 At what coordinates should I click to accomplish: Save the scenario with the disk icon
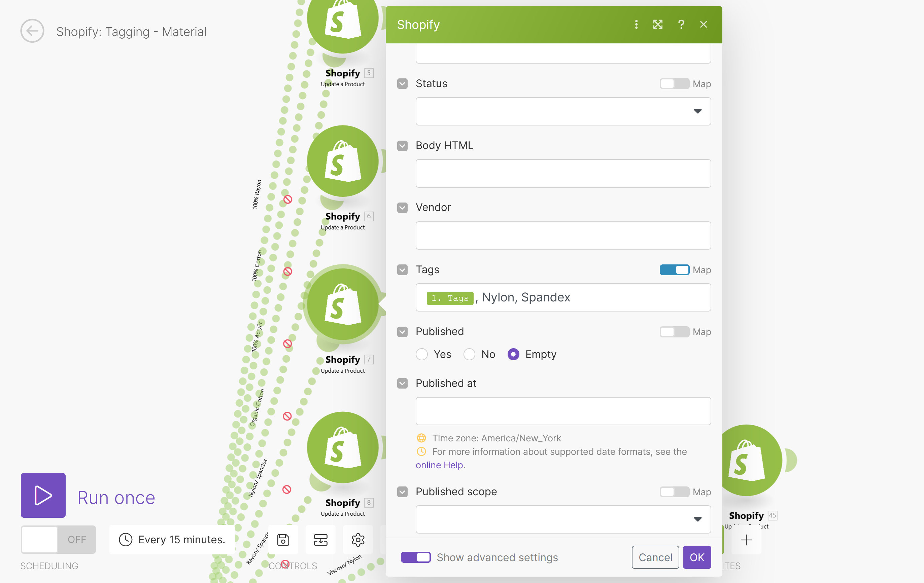[x=283, y=540]
